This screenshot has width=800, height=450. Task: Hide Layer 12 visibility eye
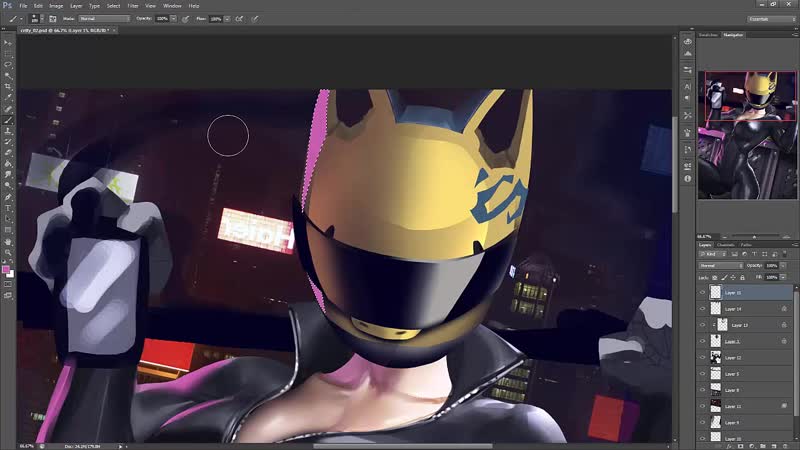coord(703,358)
